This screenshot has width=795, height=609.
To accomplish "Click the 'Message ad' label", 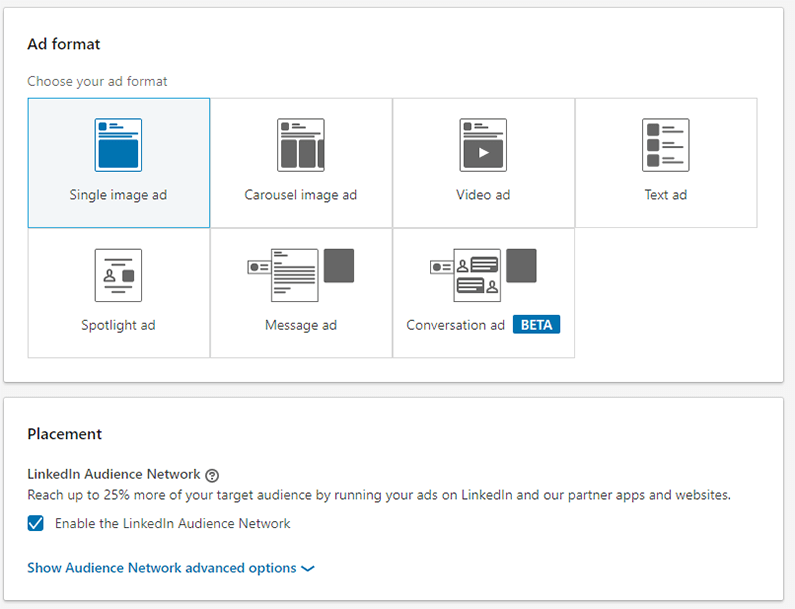I will (x=301, y=326).
